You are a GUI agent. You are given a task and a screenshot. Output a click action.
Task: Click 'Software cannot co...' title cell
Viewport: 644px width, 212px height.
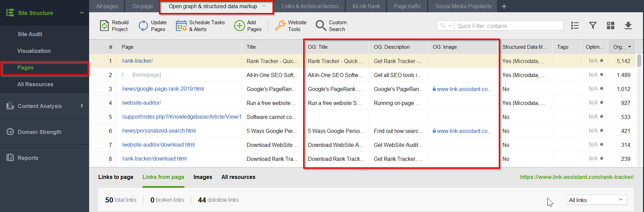point(271,117)
